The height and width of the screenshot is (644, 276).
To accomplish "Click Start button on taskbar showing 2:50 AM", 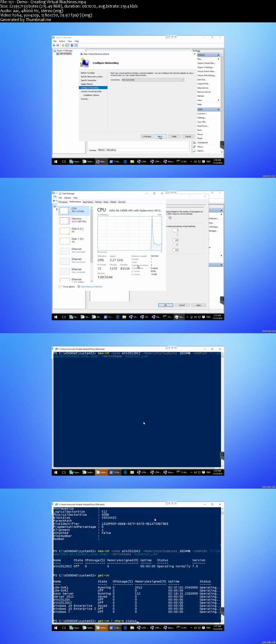I will (56, 162).
